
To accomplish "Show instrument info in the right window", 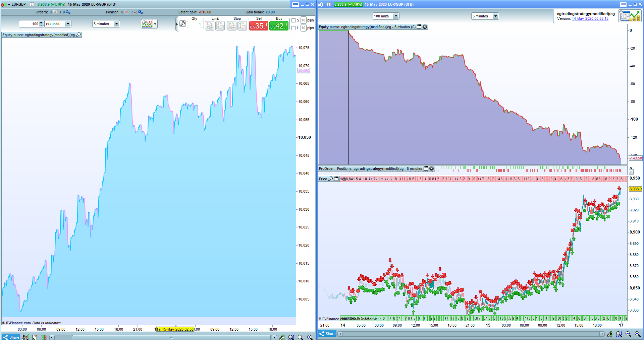I will [x=329, y=4].
